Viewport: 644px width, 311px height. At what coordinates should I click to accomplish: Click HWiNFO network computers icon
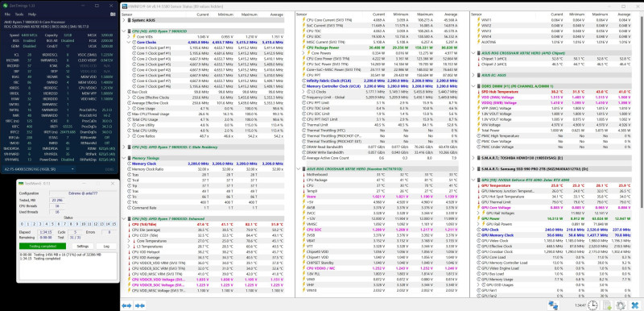pyautogui.click(x=553, y=305)
